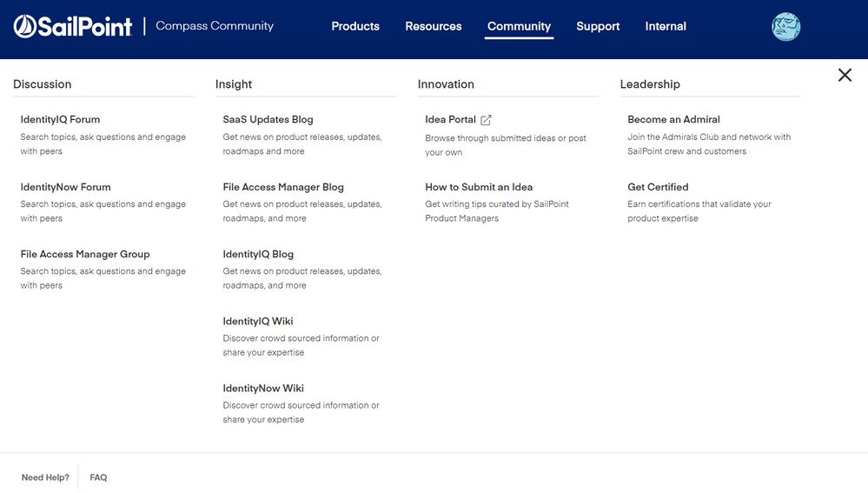Open the Get Certified page

point(658,187)
